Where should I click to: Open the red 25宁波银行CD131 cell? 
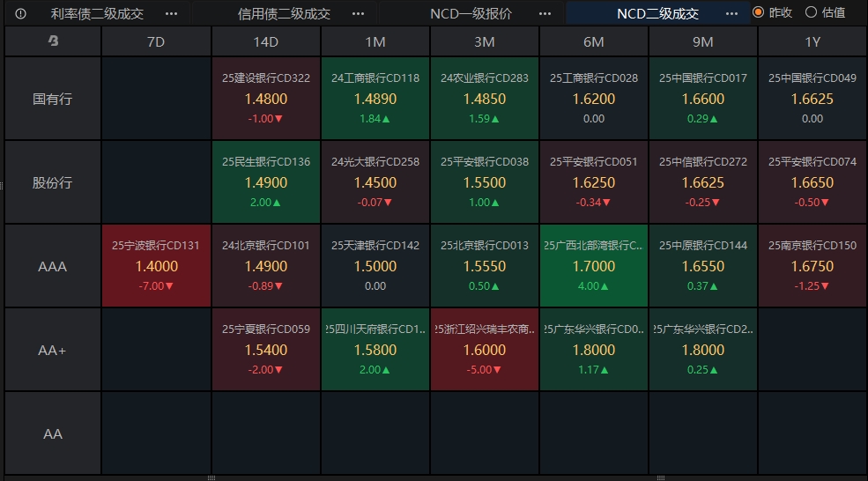click(x=156, y=266)
